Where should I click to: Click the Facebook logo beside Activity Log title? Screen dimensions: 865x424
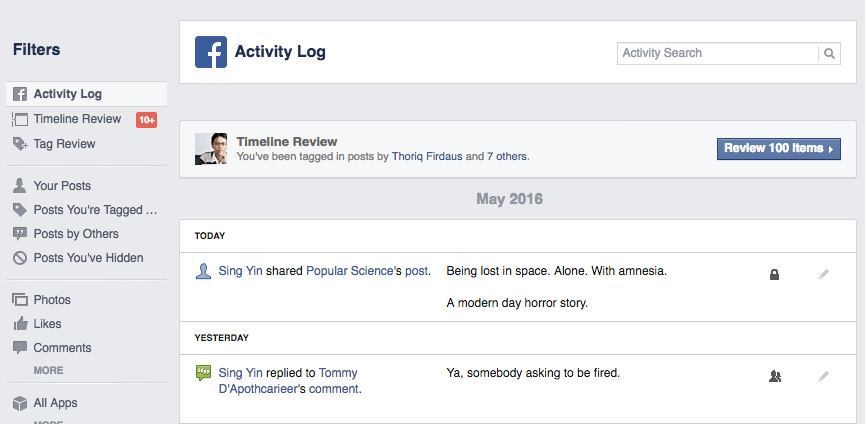pos(211,52)
